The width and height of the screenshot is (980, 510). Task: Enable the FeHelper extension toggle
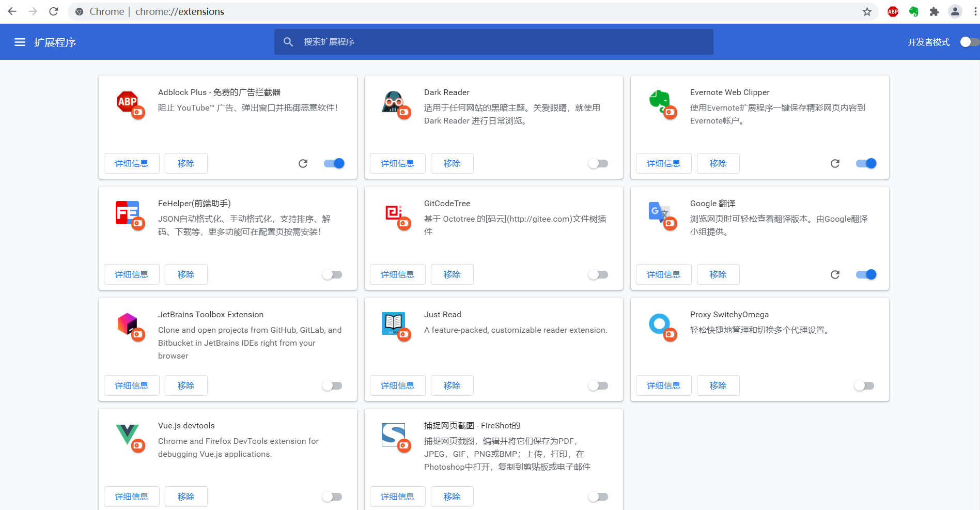tap(332, 274)
